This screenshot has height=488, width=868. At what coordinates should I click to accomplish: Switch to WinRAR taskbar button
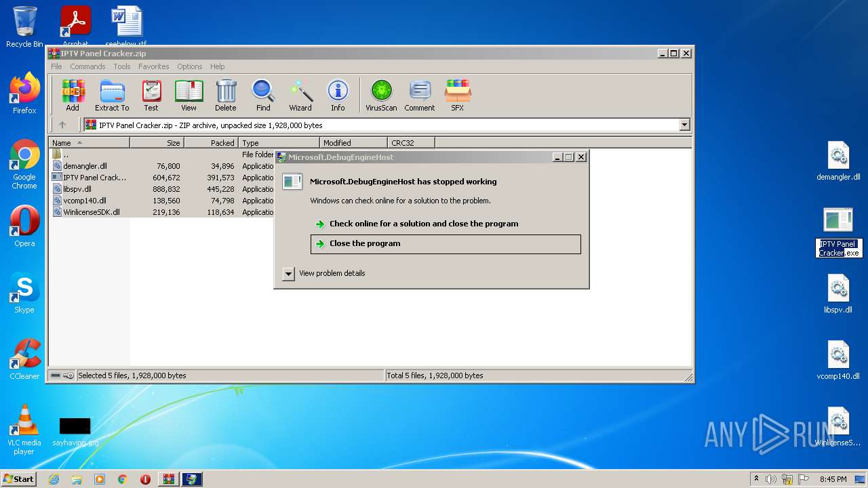168,479
